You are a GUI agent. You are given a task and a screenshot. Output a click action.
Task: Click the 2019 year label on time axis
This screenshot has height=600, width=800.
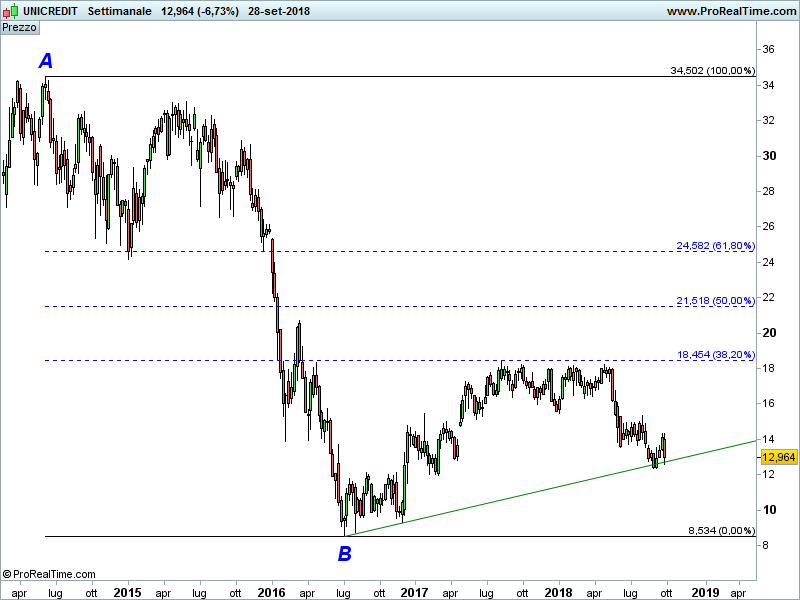coord(705,592)
